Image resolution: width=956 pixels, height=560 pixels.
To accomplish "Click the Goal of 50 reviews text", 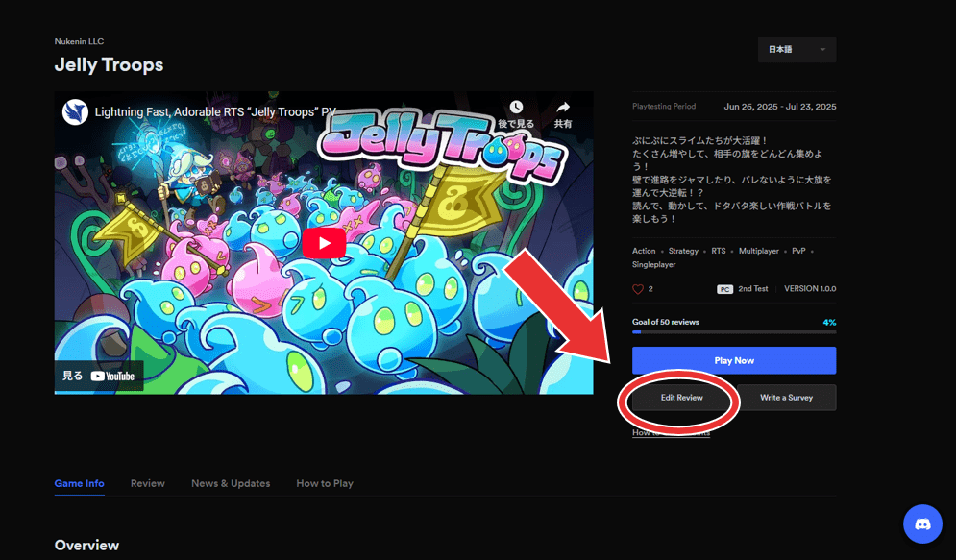I will tap(666, 322).
